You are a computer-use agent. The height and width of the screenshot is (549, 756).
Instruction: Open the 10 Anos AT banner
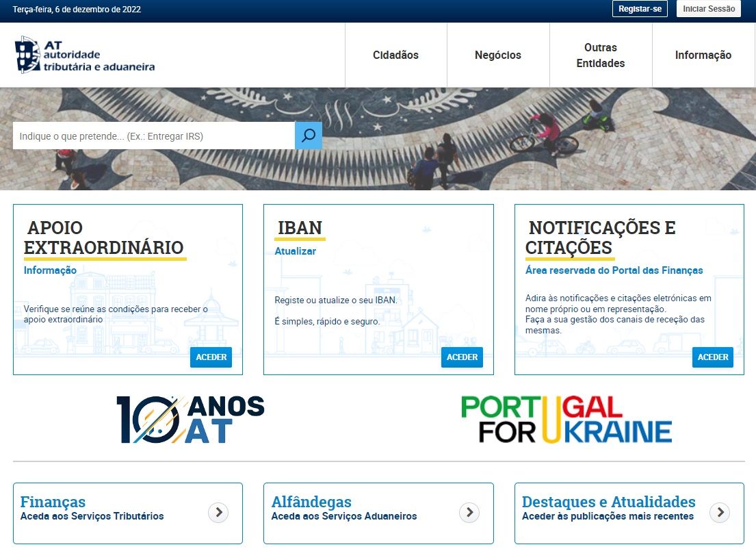coord(190,419)
